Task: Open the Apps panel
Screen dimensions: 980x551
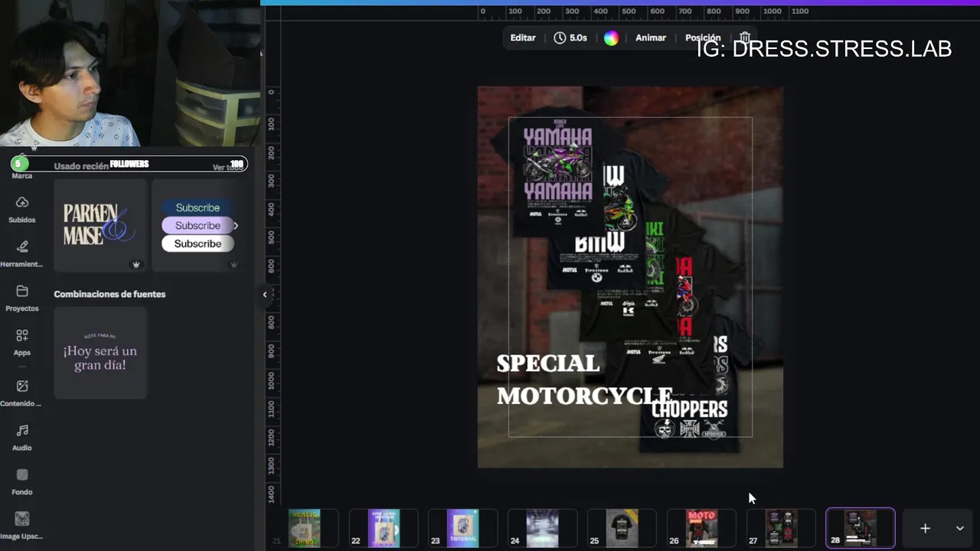Action: click(21, 341)
